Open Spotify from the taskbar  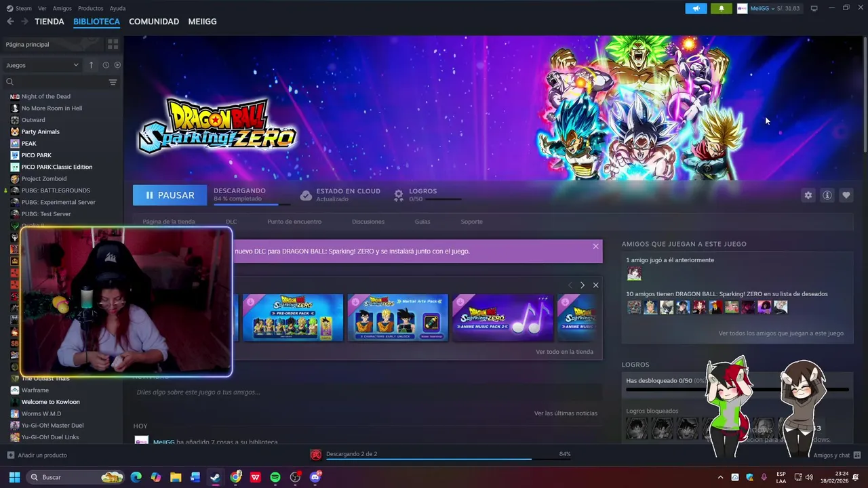pyautogui.click(x=275, y=477)
